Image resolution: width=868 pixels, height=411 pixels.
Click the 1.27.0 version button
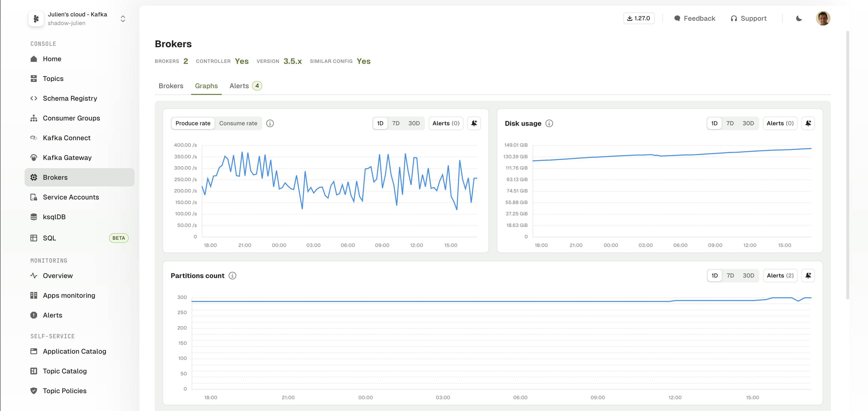pyautogui.click(x=638, y=19)
